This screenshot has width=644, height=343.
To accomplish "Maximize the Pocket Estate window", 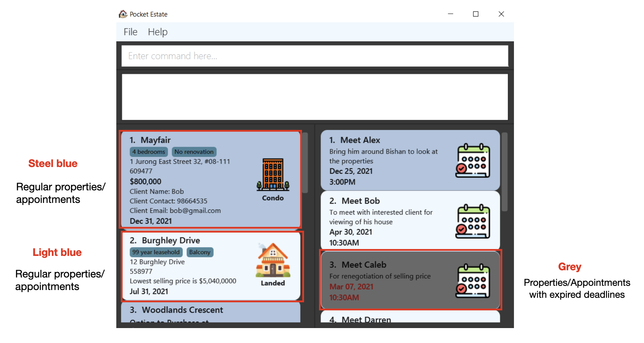I will pyautogui.click(x=476, y=14).
